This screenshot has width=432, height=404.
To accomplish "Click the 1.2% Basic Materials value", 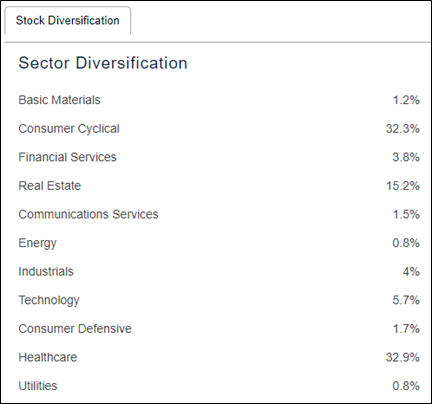I will click(x=406, y=100).
